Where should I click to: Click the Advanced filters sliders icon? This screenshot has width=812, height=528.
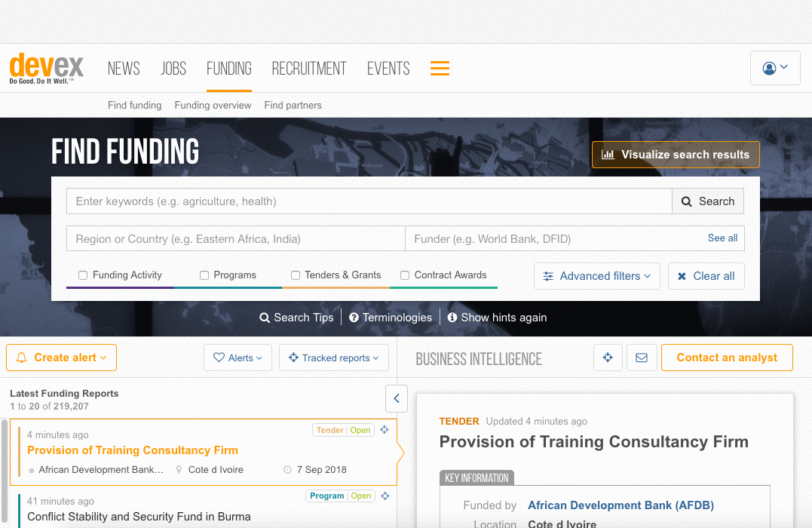pos(548,276)
